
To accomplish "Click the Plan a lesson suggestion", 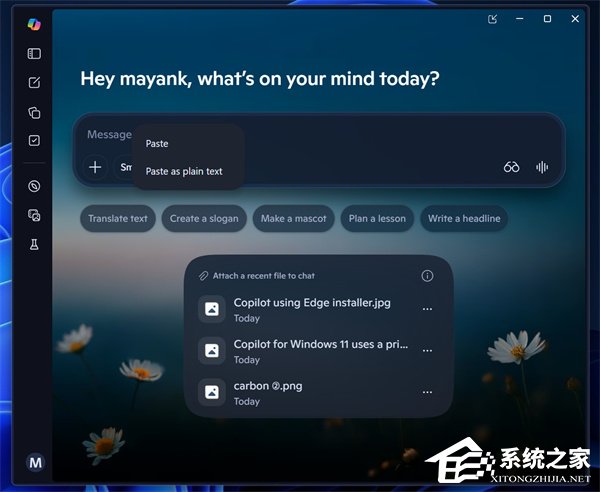I will 377,218.
